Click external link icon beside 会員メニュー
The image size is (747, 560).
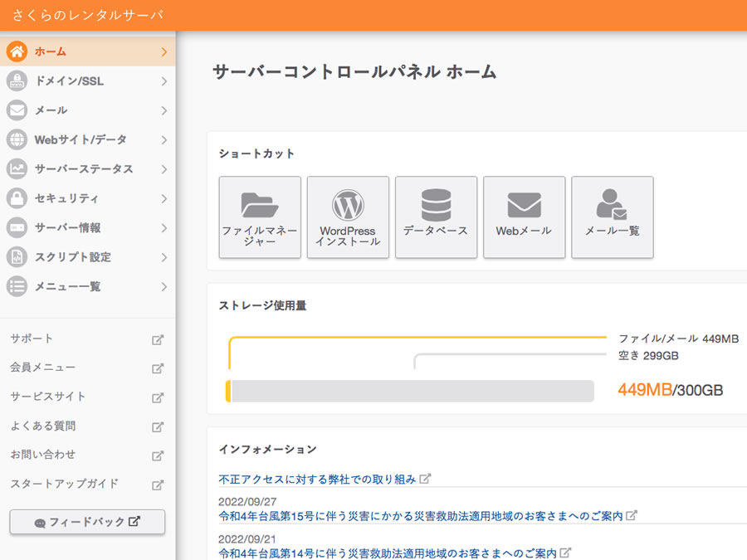tap(158, 368)
